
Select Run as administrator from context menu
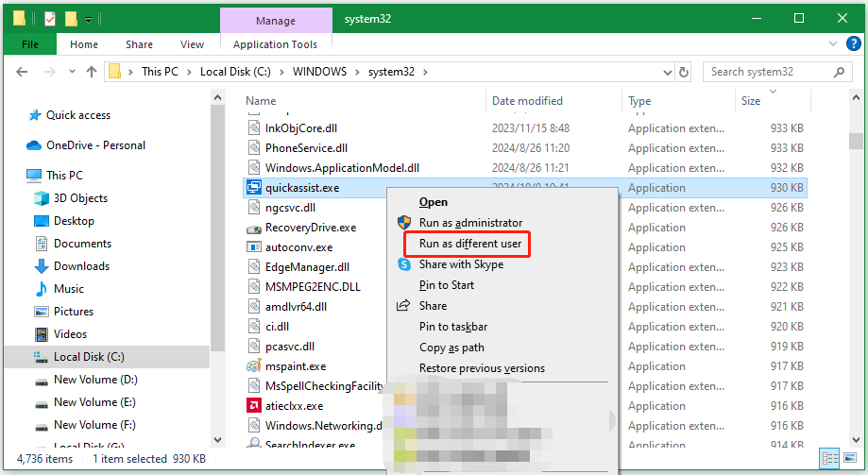[470, 223]
